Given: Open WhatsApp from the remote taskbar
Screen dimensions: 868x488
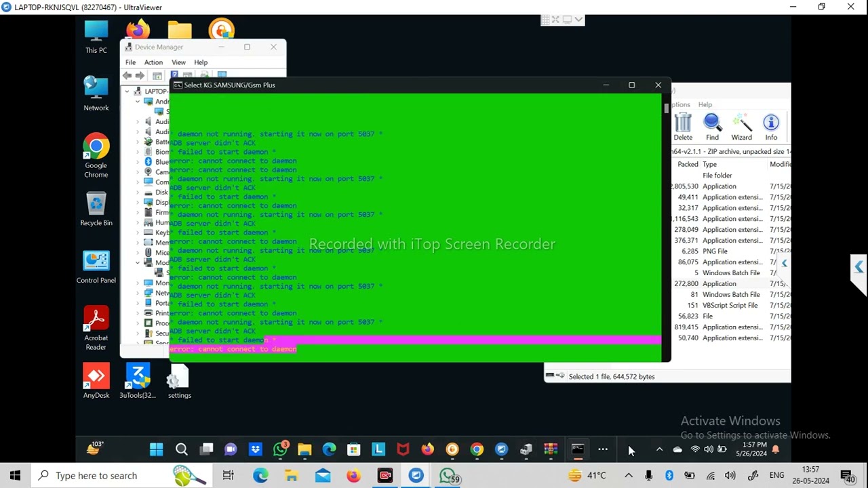Looking at the screenshot, I should coord(281,449).
